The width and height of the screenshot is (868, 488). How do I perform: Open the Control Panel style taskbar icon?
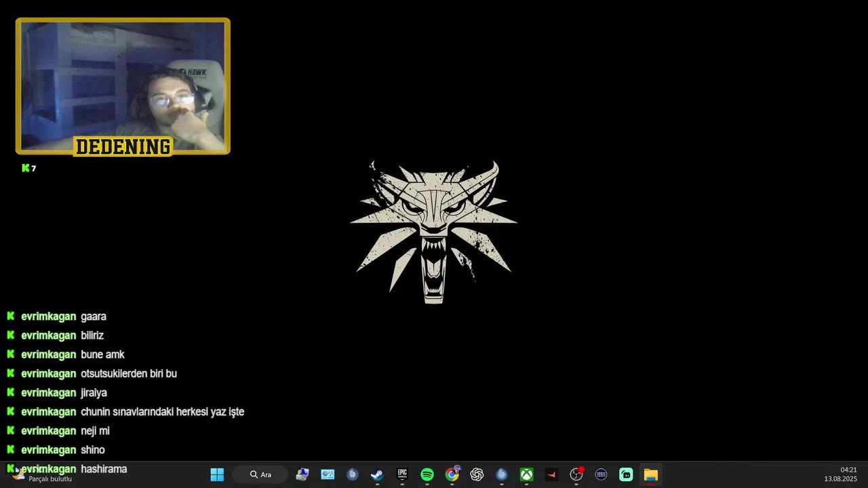[x=328, y=474]
